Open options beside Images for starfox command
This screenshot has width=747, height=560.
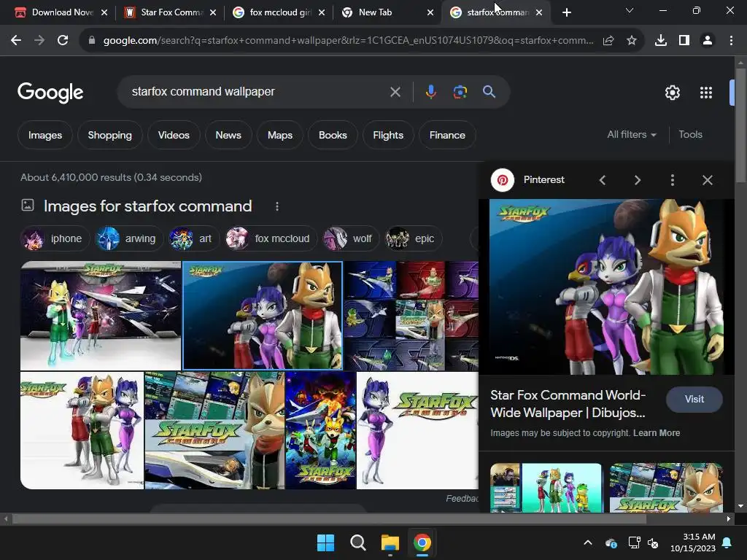coord(277,206)
